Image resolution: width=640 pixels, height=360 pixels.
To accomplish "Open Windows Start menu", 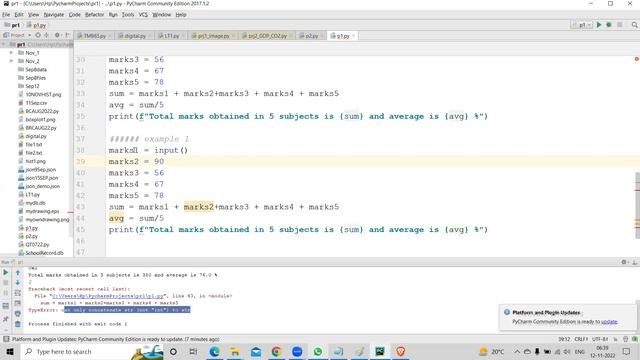I will [x=10, y=351].
